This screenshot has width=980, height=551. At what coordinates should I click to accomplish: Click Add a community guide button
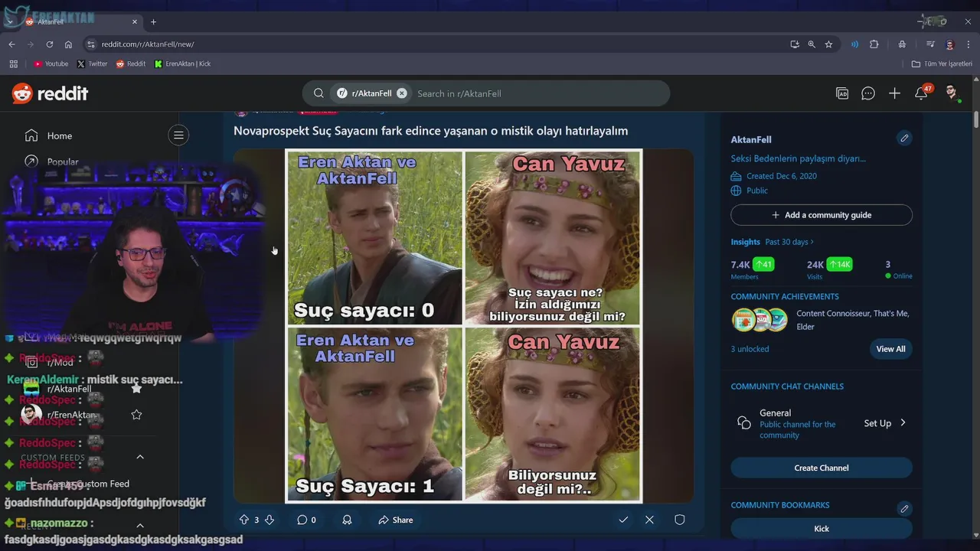tap(822, 215)
